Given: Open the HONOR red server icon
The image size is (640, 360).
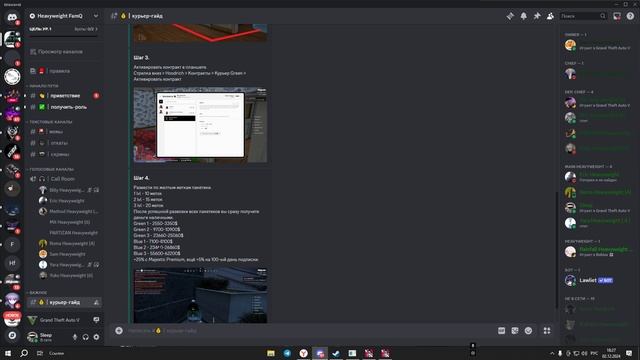Looking at the screenshot, I should (x=12, y=318).
